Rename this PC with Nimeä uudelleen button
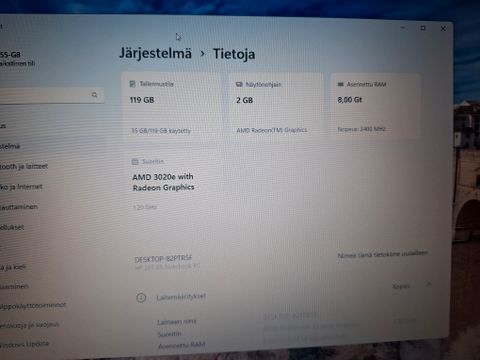480x360 pixels. pos(382,254)
